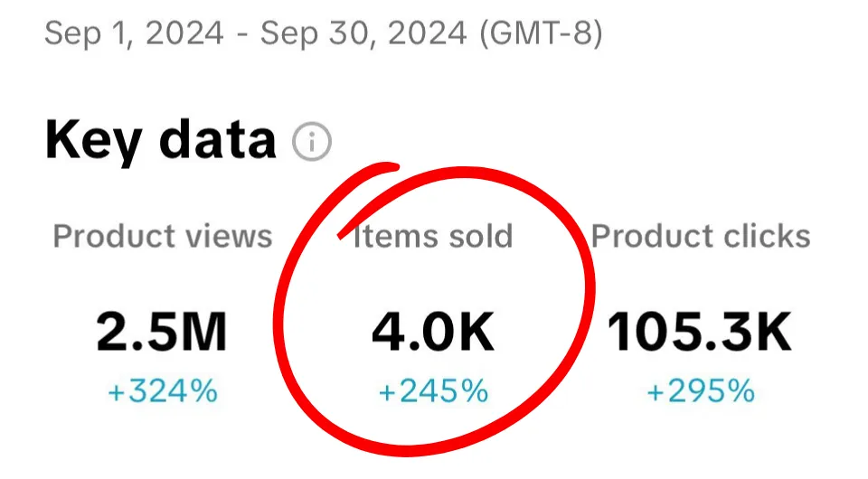868x479 pixels.
Task: Select the Items sold metric label
Action: point(433,236)
